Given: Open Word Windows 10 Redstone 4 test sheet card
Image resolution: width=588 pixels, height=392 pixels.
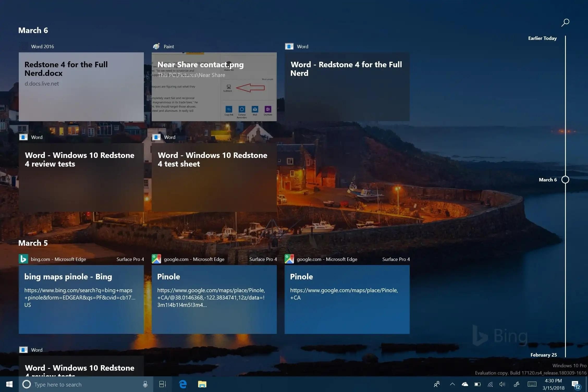Looking at the screenshot, I should tap(214, 177).
